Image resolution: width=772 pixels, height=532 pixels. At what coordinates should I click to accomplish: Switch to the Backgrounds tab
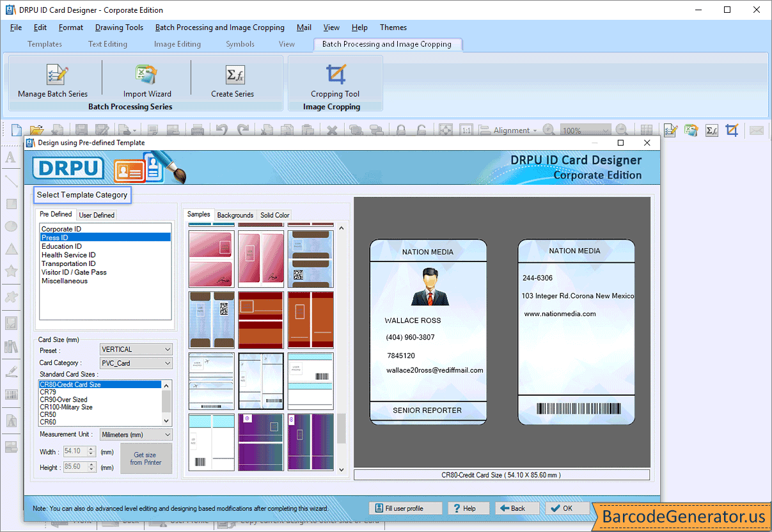(235, 215)
